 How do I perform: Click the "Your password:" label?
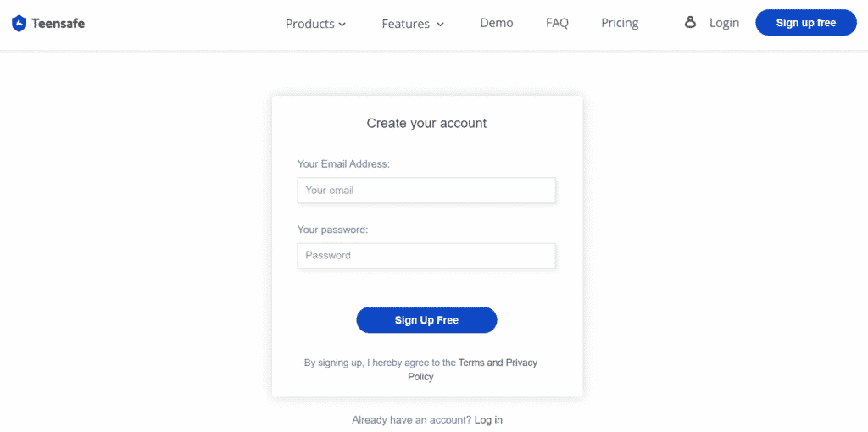point(333,230)
